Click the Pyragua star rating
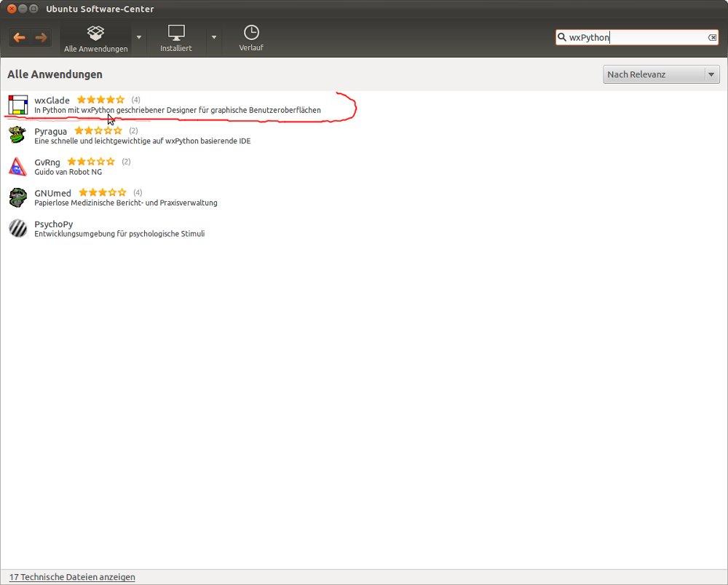The height and width of the screenshot is (585, 728). pyautogui.click(x=98, y=130)
